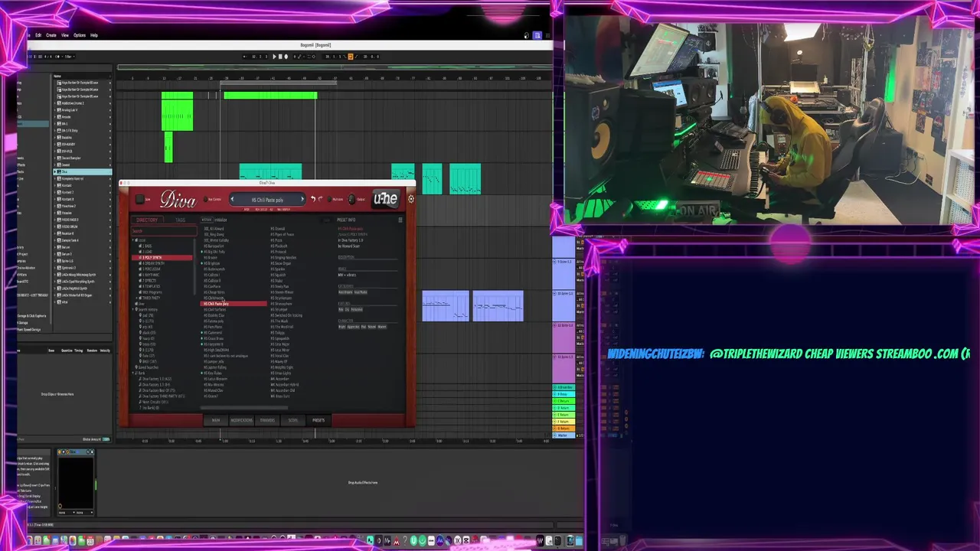Select the HS Brighton preset
The image size is (980, 551).
[x=211, y=263]
